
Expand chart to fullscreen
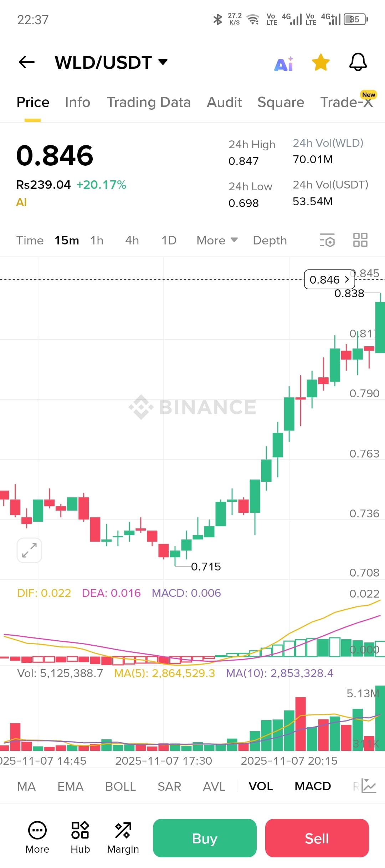[x=29, y=551]
